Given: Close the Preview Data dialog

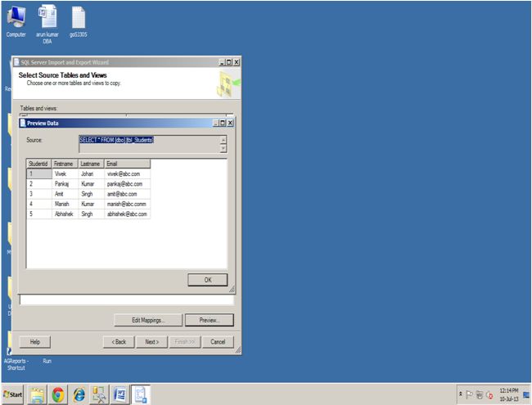Looking at the screenshot, I should pos(230,123).
